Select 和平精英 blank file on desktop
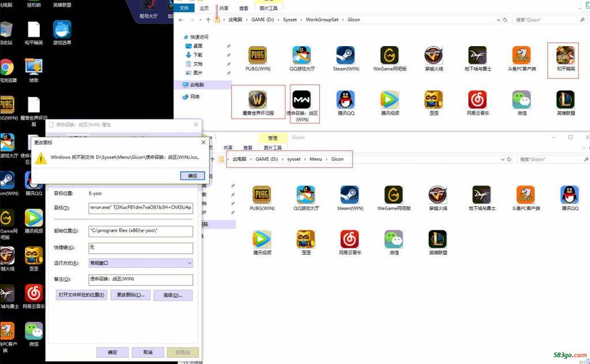 [x=33, y=33]
